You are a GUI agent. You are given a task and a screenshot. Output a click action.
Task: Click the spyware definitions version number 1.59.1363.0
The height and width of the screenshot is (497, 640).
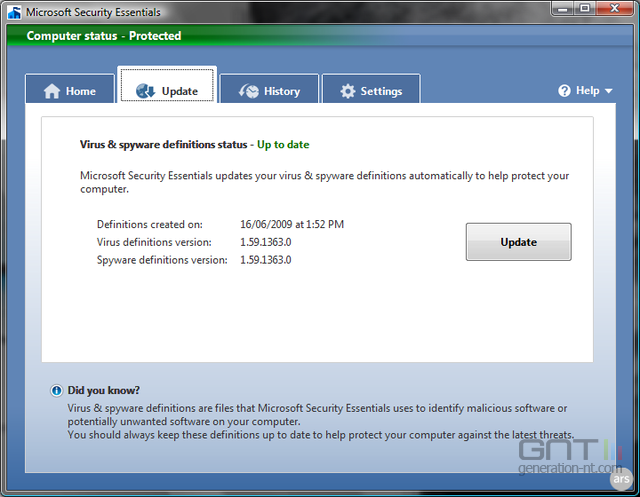(x=265, y=260)
